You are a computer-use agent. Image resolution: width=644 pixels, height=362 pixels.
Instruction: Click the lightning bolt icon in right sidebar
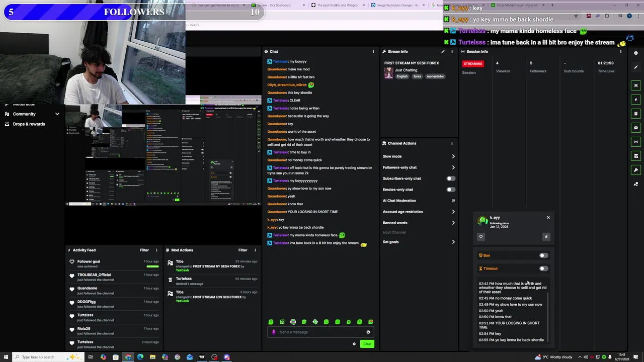click(x=636, y=100)
